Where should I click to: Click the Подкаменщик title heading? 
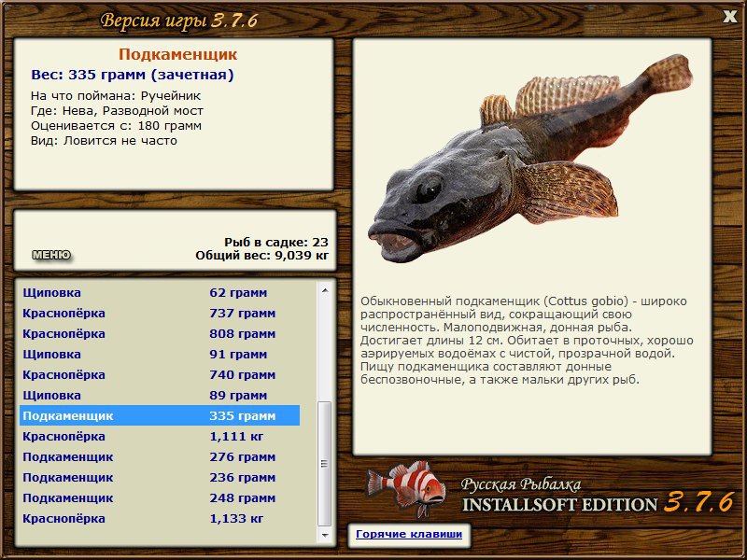tap(177, 54)
